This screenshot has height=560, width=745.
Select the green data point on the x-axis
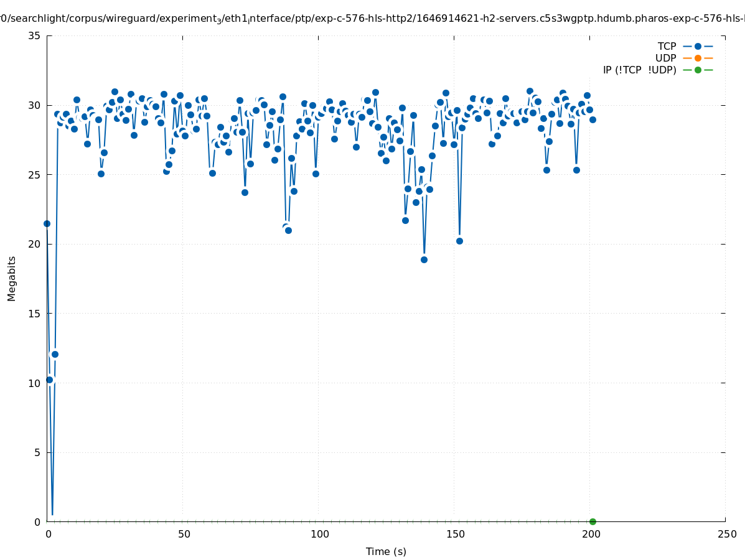pyautogui.click(x=593, y=521)
